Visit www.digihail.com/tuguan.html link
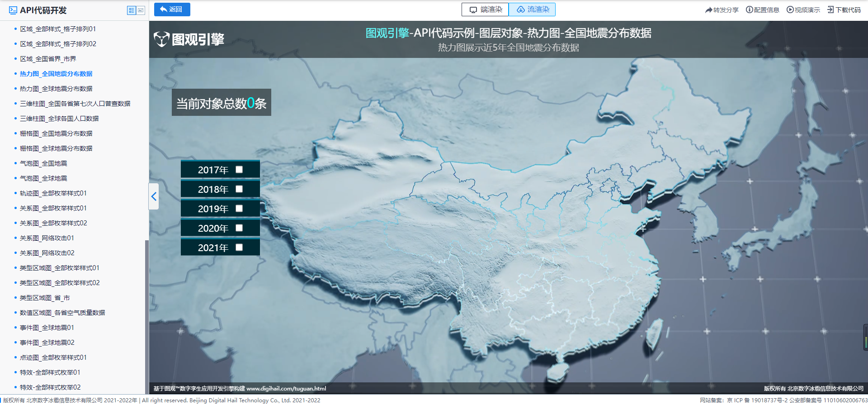Image resolution: width=868 pixels, height=405 pixels. [286, 389]
